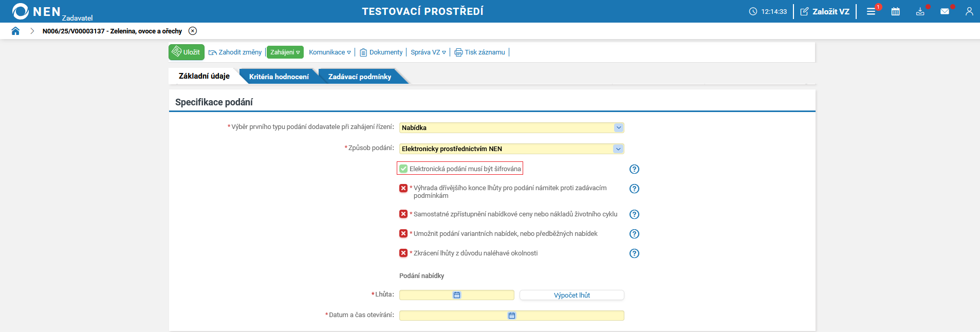Click the 'Výpočet lhůt' button
Viewport: 980px width, 332px height.
[x=571, y=295]
